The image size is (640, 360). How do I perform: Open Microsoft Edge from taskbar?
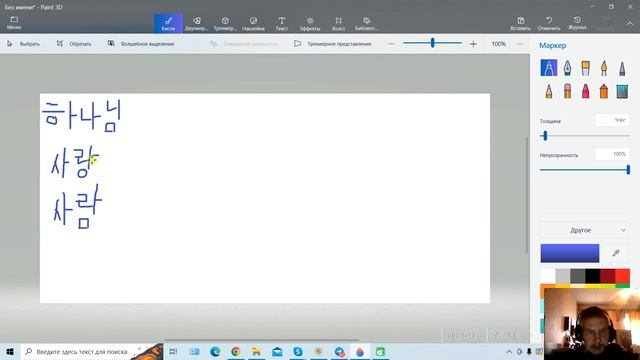click(215, 351)
